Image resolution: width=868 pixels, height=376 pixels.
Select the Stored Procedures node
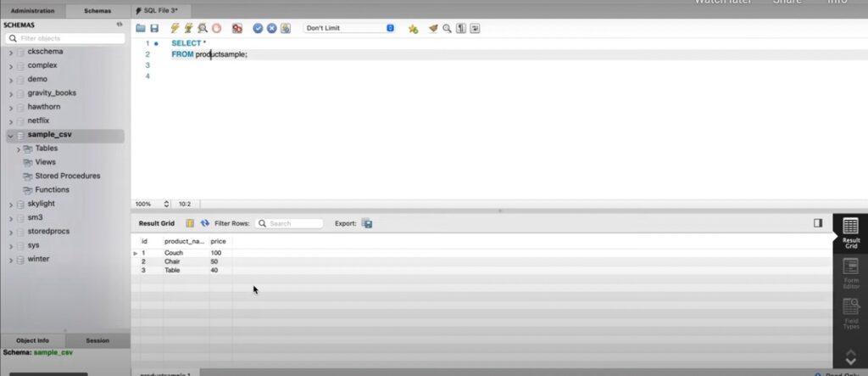(x=68, y=176)
